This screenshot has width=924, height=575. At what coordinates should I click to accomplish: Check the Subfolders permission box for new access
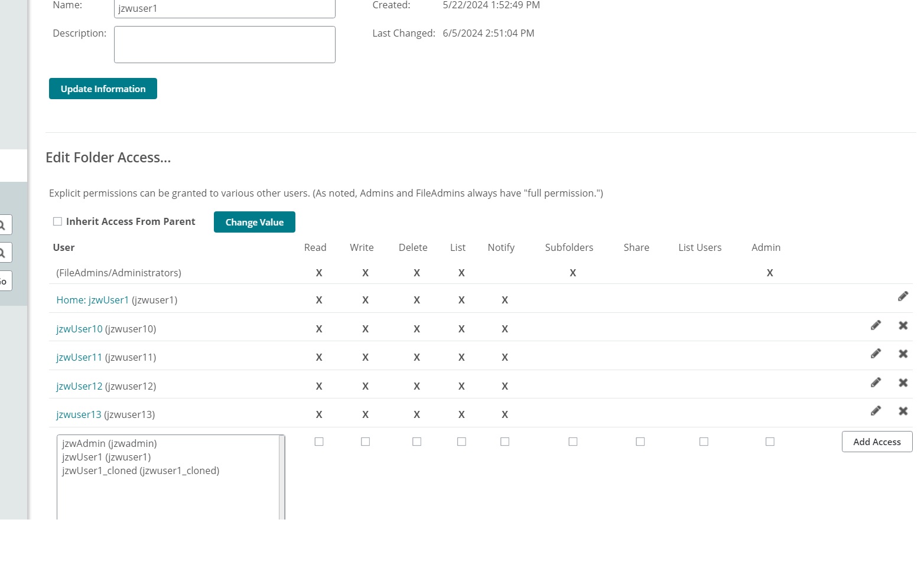[x=572, y=442]
